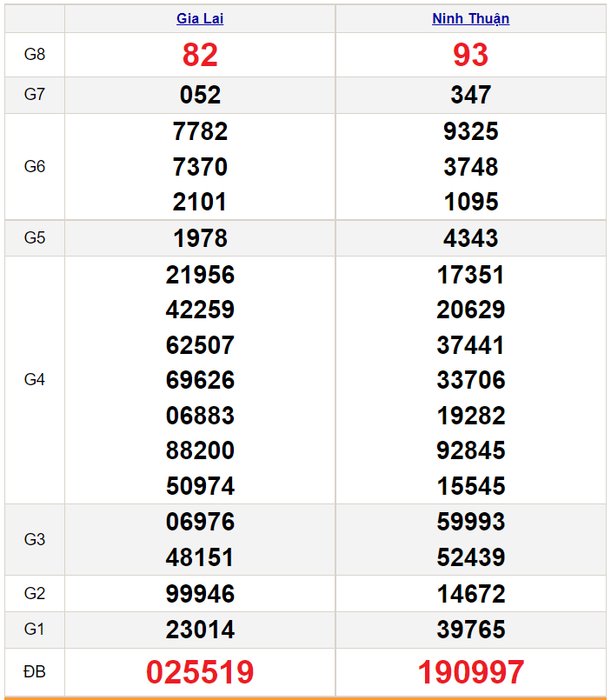611x700 pixels.
Task: Click Ninh Thuận G3 number 59993
Action: [x=470, y=522]
